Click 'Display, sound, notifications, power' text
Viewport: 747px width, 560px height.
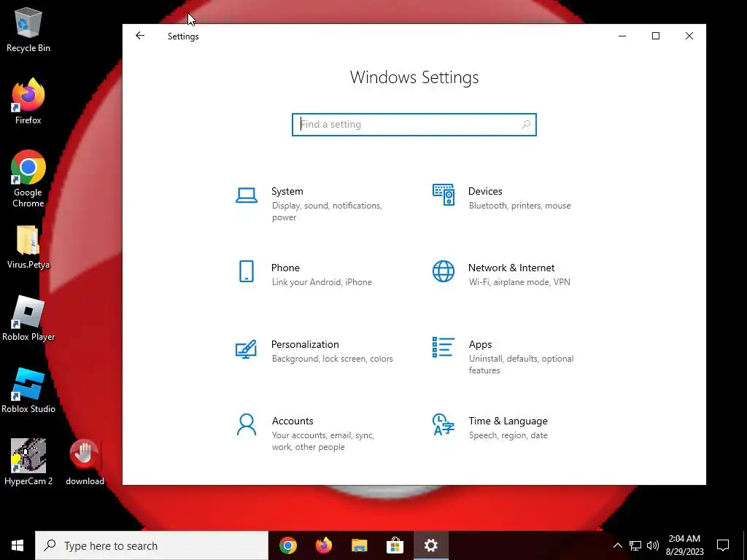pos(327,211)
